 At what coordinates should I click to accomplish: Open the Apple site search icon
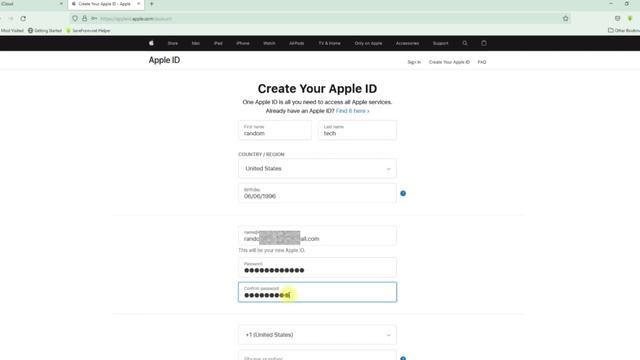(464, 43)
